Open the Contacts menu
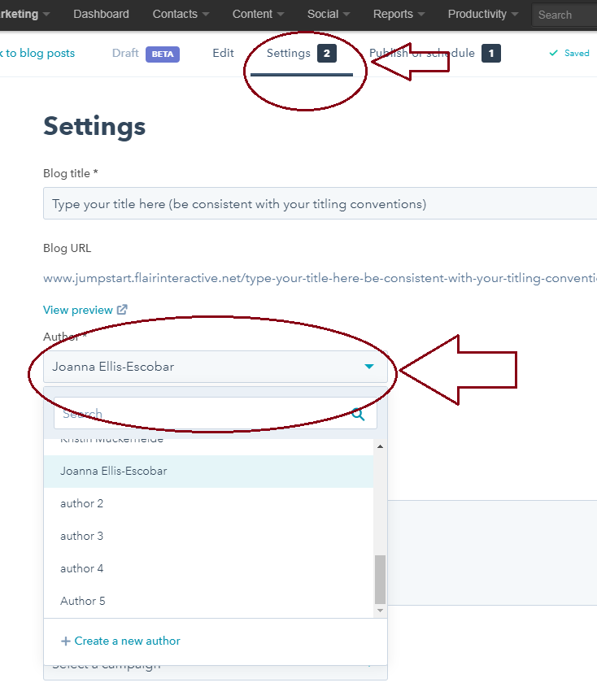This screenshot has height=700, width=597. click(x=181, y=14)
